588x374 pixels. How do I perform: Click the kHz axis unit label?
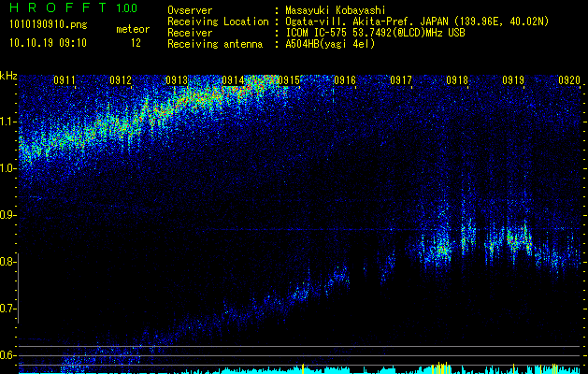8,76
